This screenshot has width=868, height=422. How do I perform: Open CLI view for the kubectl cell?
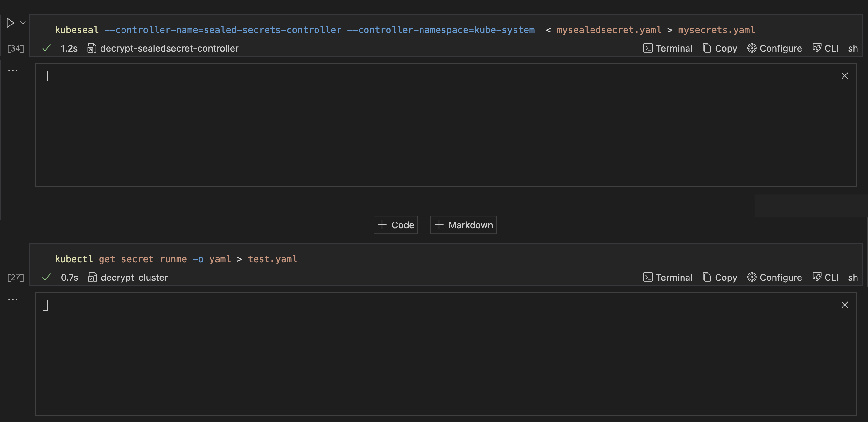tap(826, 278)
